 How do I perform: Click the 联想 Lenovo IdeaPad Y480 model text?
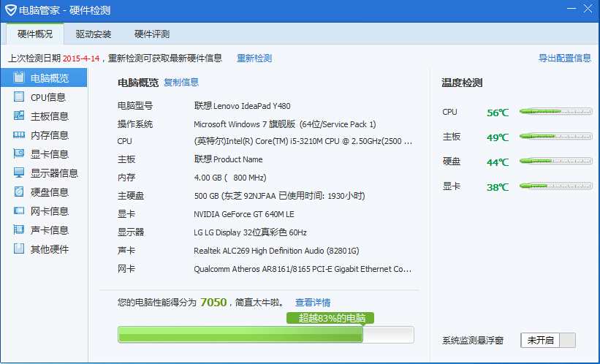[x=242, y=106]
